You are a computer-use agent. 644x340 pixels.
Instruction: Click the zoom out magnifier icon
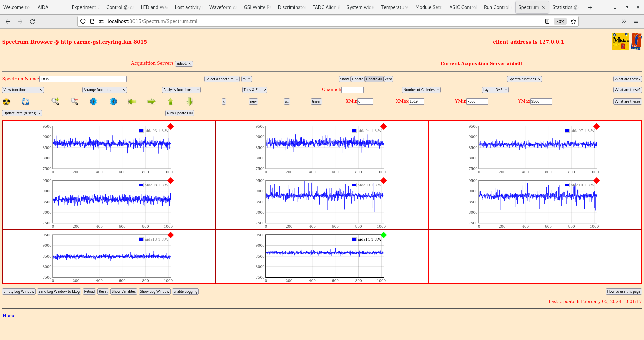pos(74,101)
